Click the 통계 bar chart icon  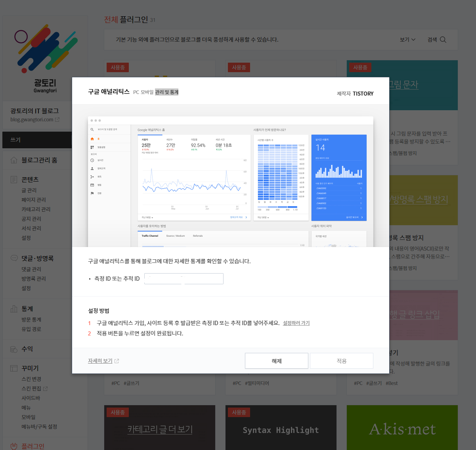point(14,308)
